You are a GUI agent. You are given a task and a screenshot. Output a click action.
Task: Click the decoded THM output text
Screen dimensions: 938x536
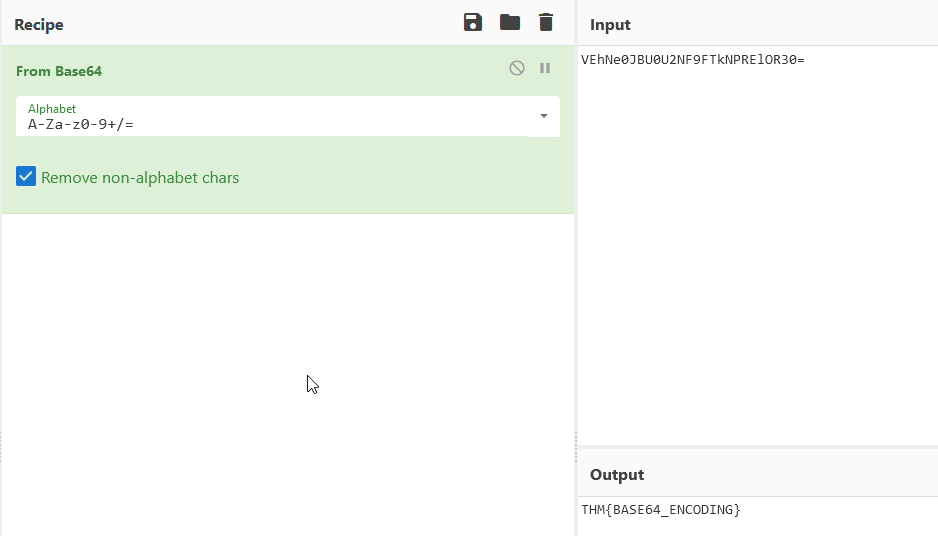click(x=660, y=510)
